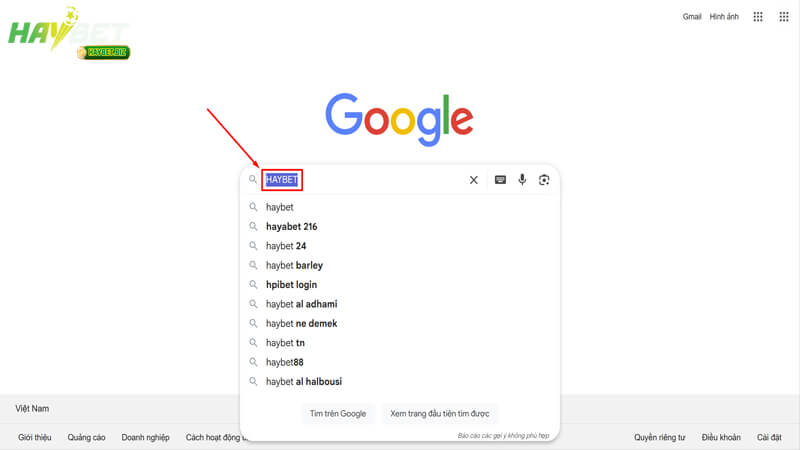
Task: Click the clear search X icon
Action: point(474,180)
